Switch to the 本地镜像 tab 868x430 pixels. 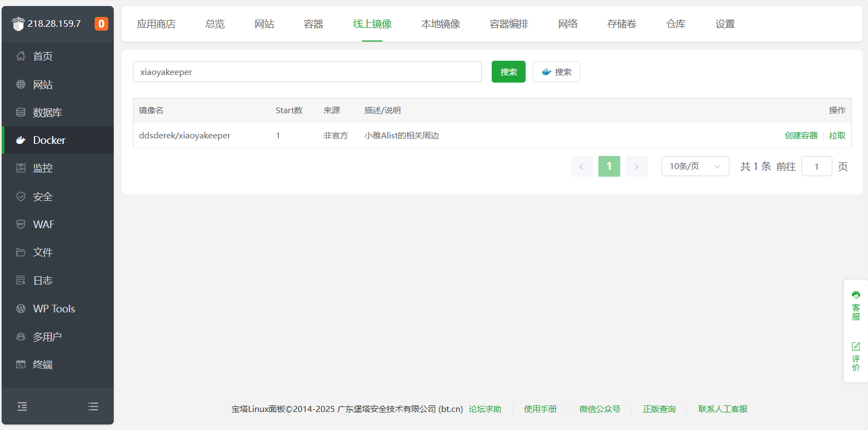click(441, 24)
